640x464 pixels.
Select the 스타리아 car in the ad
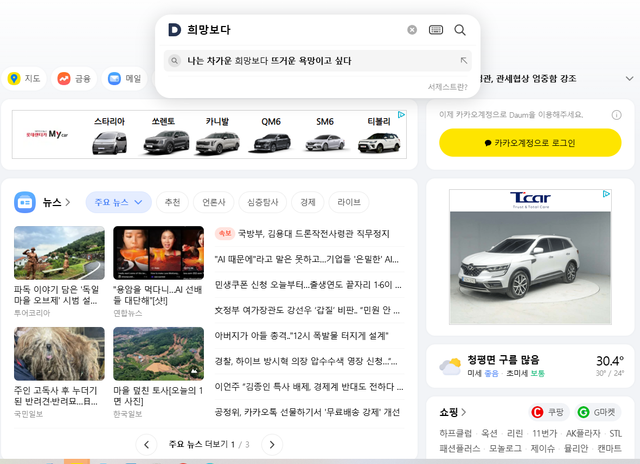pyautogui.click(x=109, y=136)
